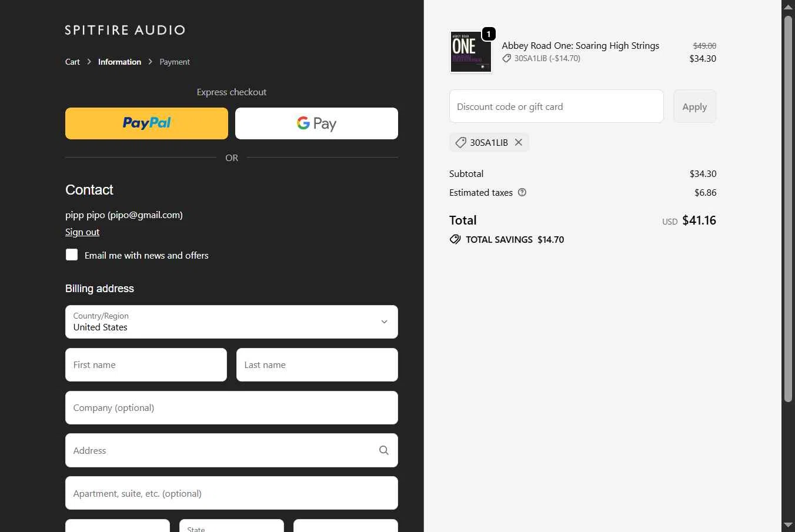Click the Abbey Road One product thumbnail
The width and height of the screenshot is (795, 532).
(x=470, y=52)
